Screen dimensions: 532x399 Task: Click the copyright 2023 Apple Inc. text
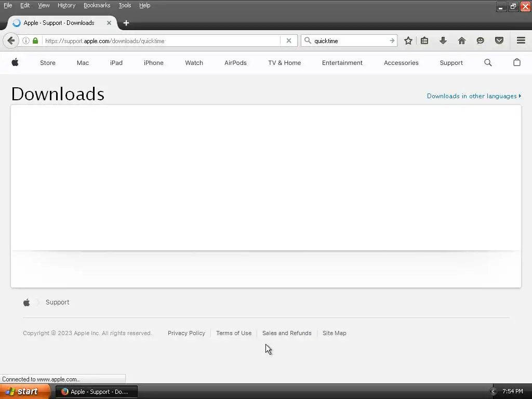tap(87, 333)
